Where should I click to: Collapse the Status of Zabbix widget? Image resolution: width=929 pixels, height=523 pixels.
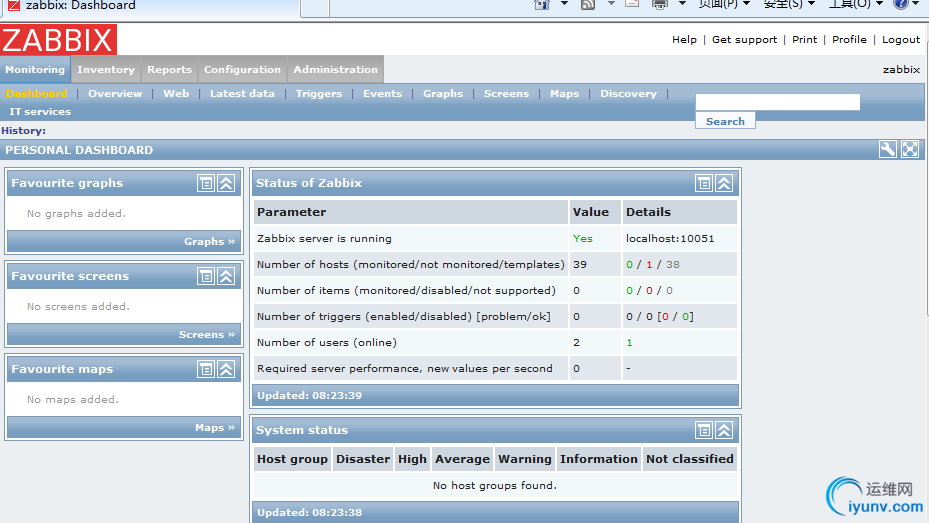pyautogui.click(x=724, y=183)
